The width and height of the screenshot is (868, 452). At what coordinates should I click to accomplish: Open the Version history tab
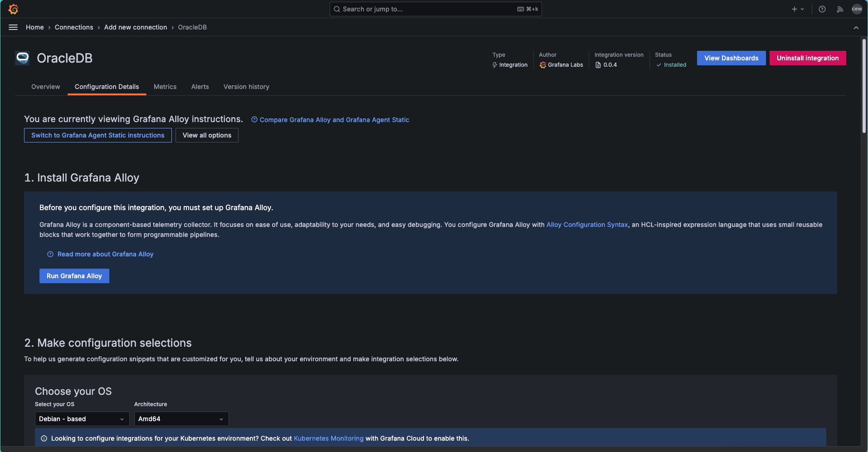click(246, 87)
